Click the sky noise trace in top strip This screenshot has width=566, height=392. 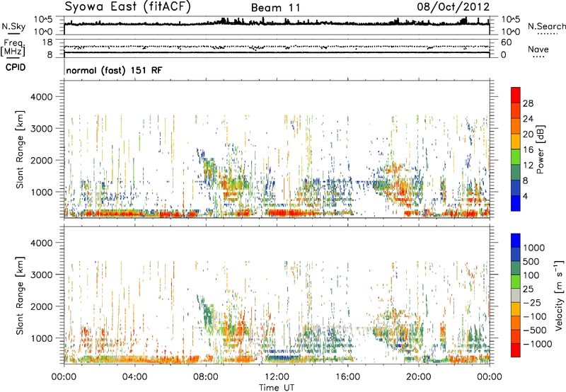pyautogui.click(x=277, y=25)
